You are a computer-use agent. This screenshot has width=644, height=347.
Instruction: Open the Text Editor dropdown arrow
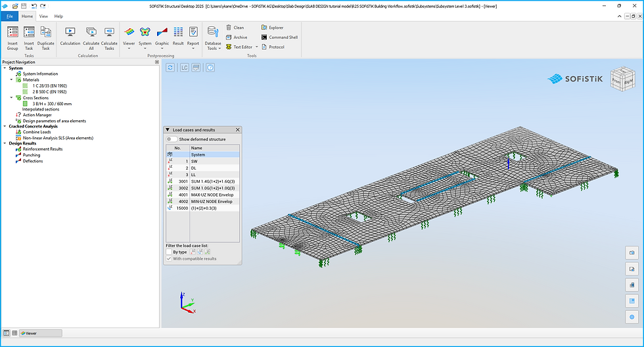click(x=257, y=47)
